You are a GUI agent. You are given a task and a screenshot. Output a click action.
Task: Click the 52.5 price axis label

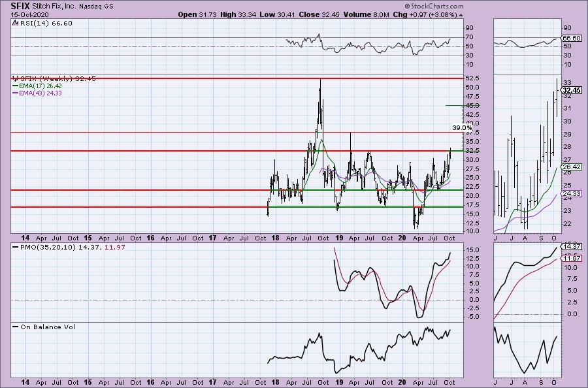(x=472, y=78)
